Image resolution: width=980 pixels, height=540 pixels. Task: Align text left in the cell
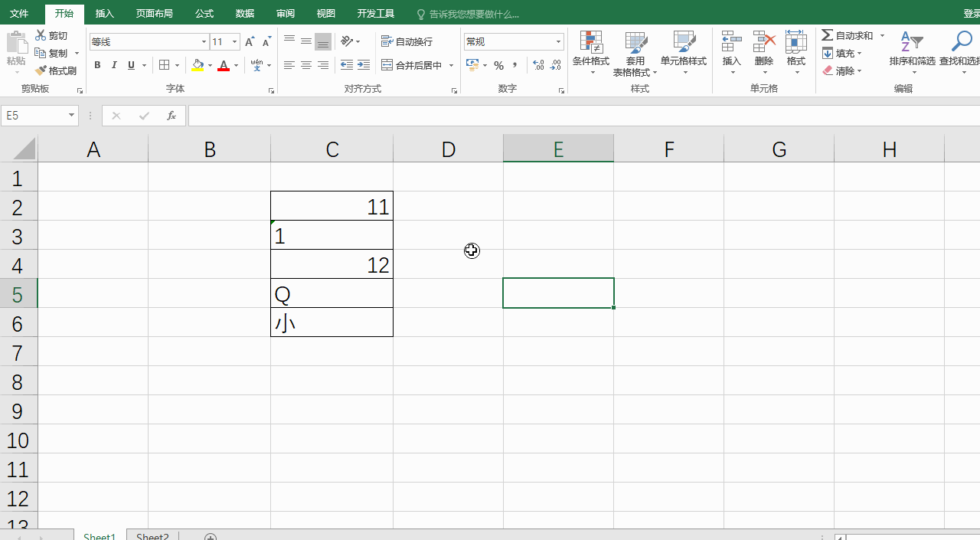[x=289, y=66]
